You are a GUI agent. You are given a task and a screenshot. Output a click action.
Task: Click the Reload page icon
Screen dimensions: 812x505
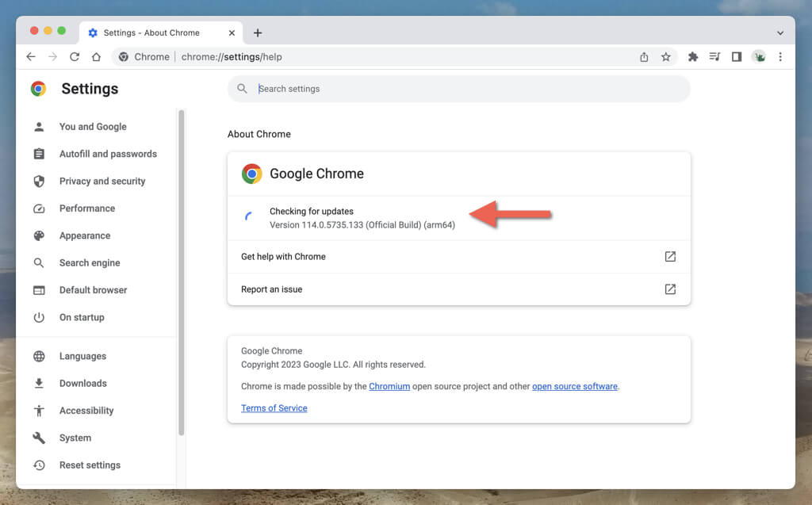[x=75, y=57]
